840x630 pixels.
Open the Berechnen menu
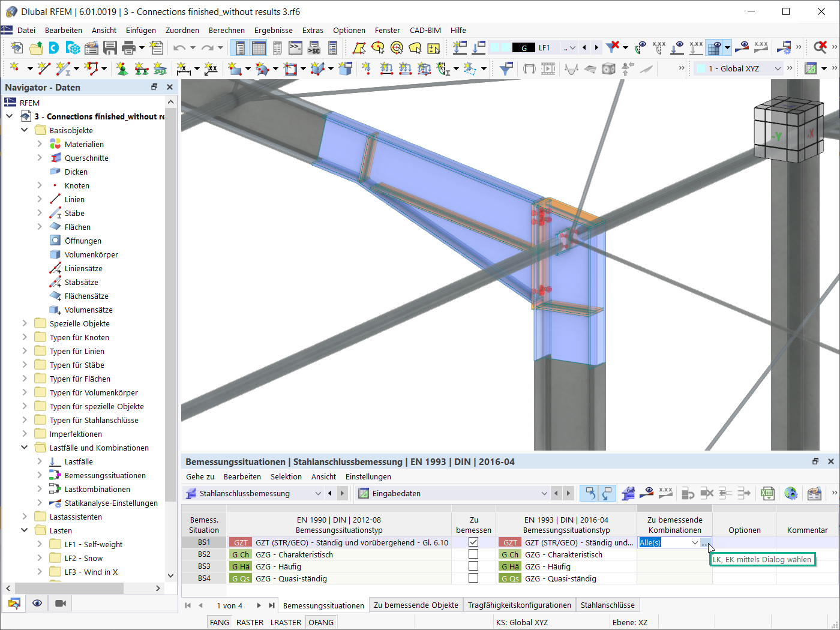point(227,30)
